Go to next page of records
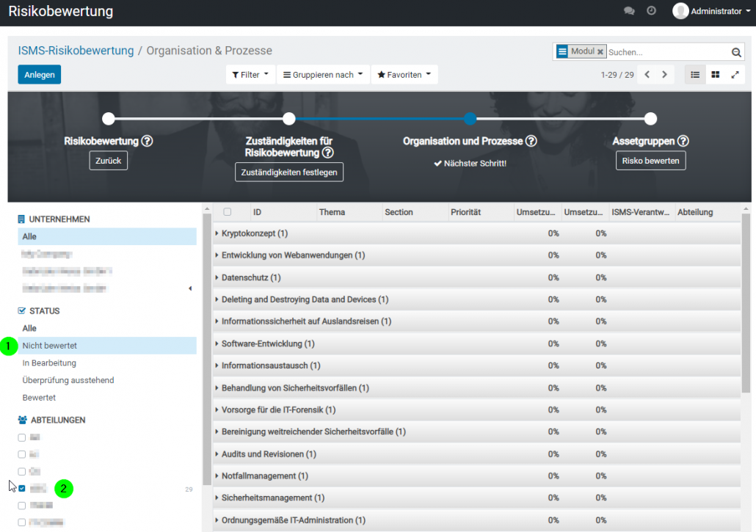Viewport: 756px width, 532px height. [x=664, y=75]
